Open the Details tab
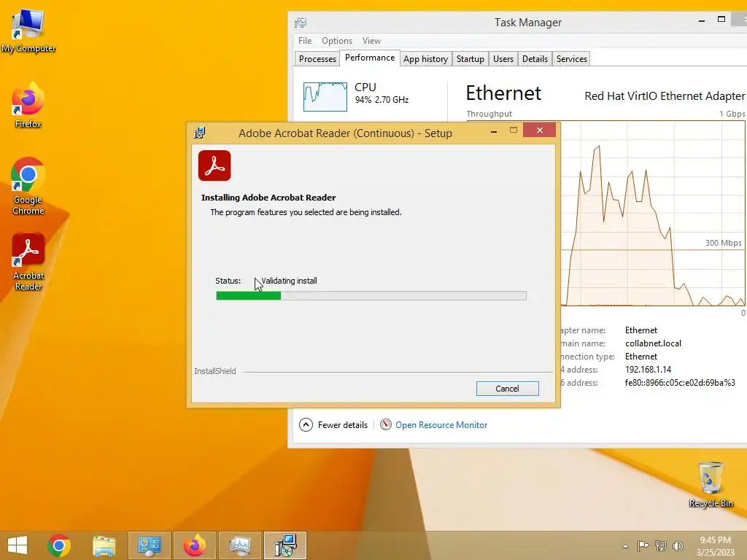 click(535, 58)
